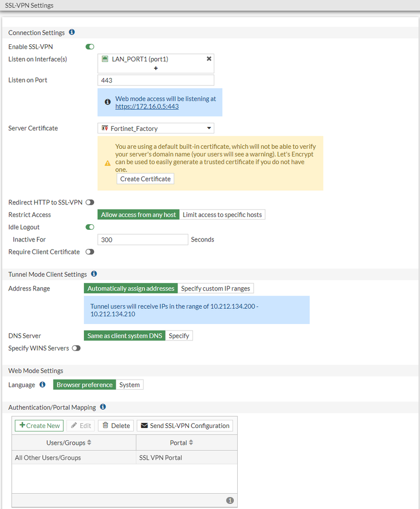Image resolution: width=420 pixels, height=509 pixels.
Task: Select Specify custom IP ranges option
Action: point(215,288)
